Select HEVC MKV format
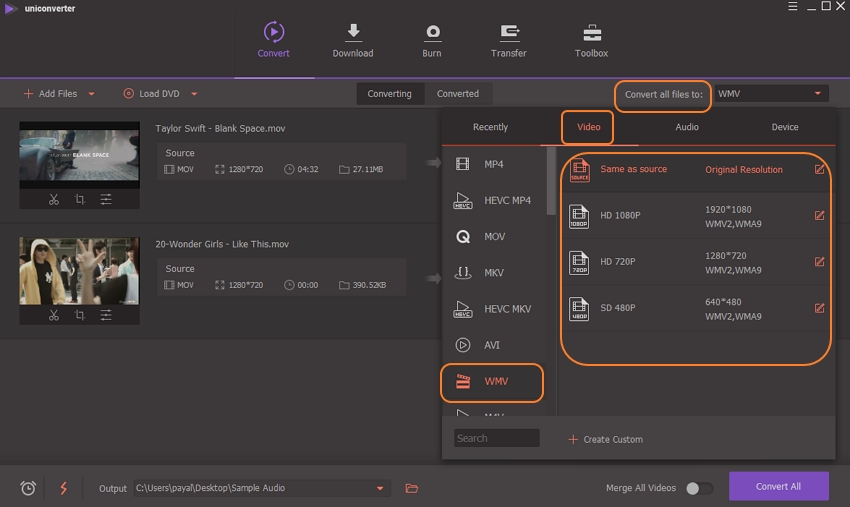Image resolution: width=850 pixels, height=507 pixels. coord(494,309)
